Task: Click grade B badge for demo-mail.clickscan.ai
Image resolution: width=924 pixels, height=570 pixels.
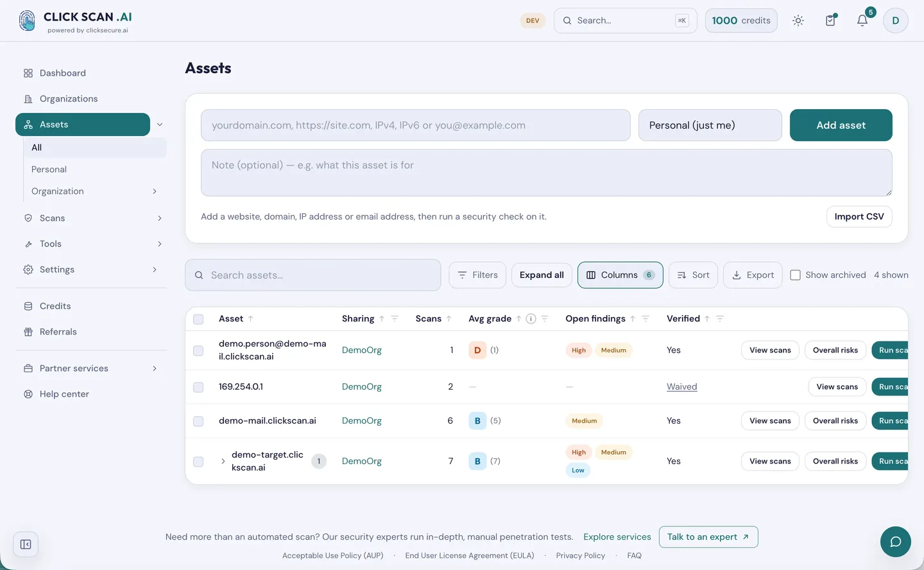Action: pos(477,421)
